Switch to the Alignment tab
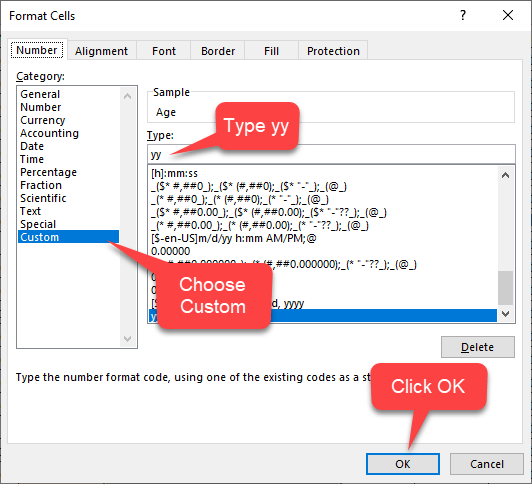 [101, 51]
